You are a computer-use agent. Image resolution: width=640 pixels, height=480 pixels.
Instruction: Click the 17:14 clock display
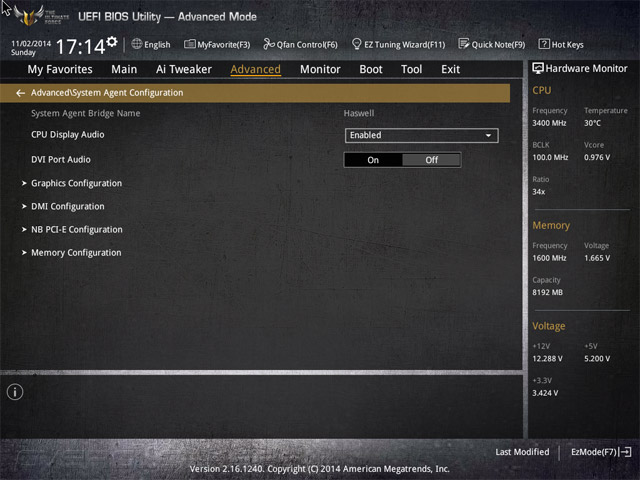pos(81,47)
